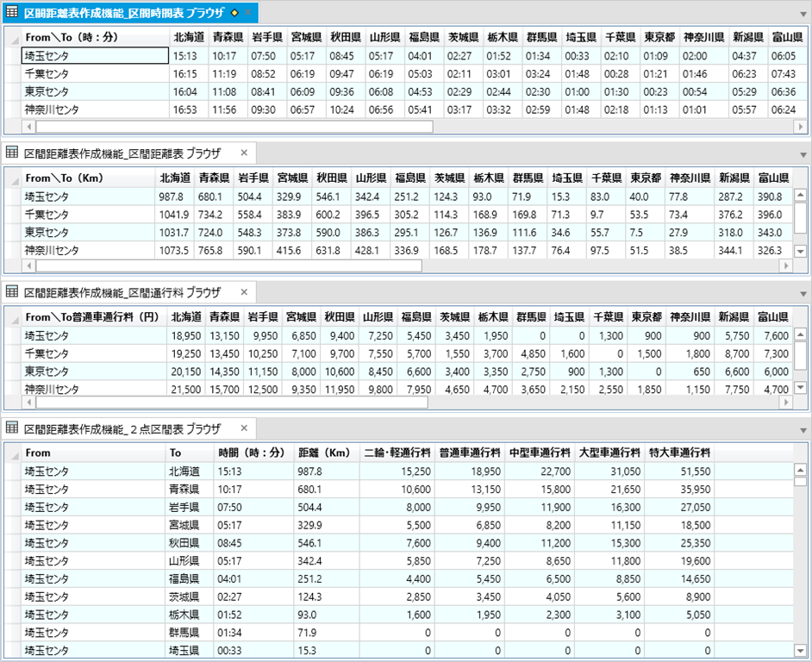812x662 pixels.
Task: Click the 00:23 cell in 区間時間表
Action: point(659,91)
